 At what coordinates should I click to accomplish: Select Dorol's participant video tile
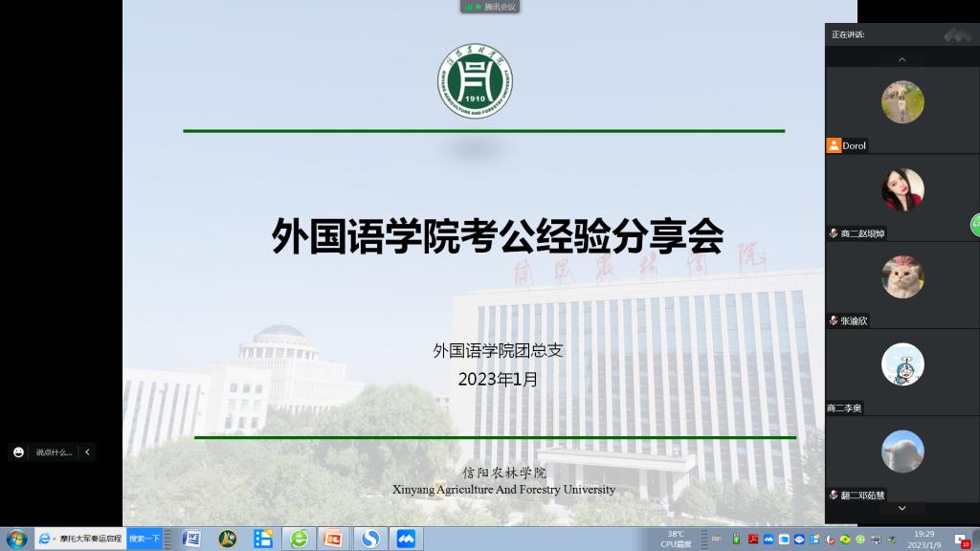tap(902, 102)
